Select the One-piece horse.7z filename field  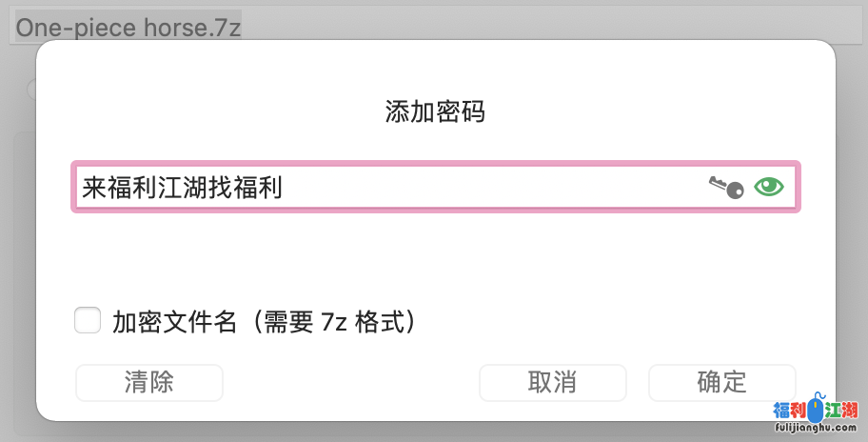tap(128, 27)
